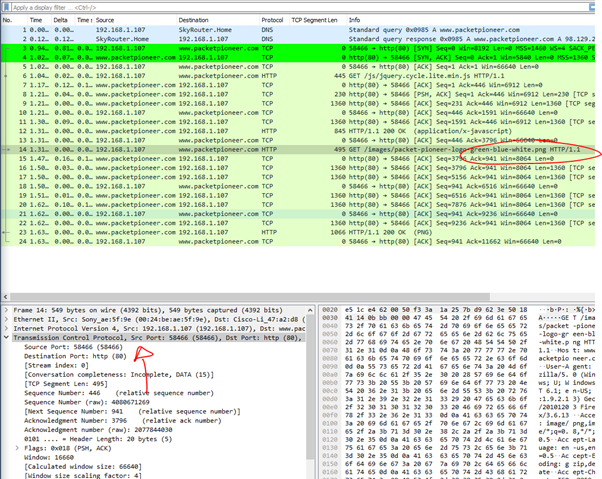The height and width of the screenshot is (479, 602).
Task: Click the display filter bookmark icon
Action: (6, 7)
